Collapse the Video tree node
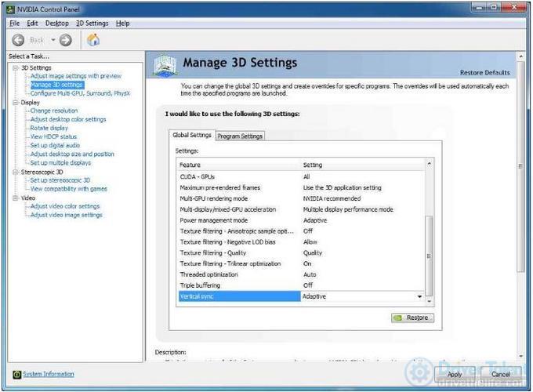 tap(16, 198)
